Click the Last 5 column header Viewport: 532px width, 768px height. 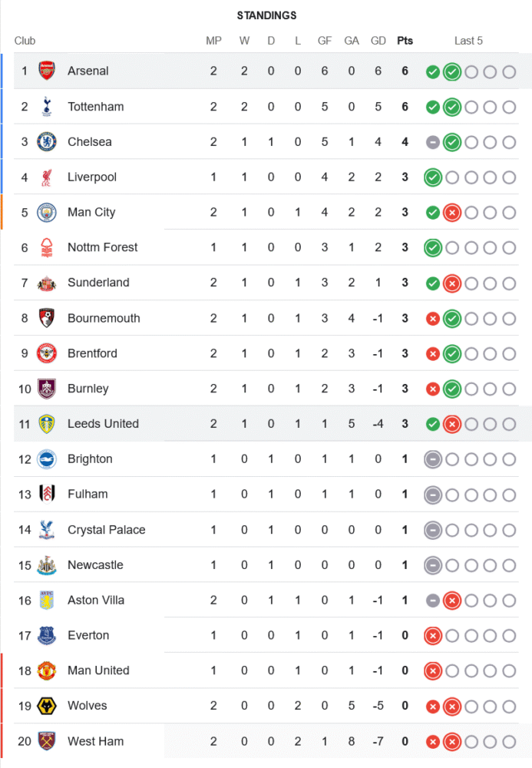click(468, 41)
